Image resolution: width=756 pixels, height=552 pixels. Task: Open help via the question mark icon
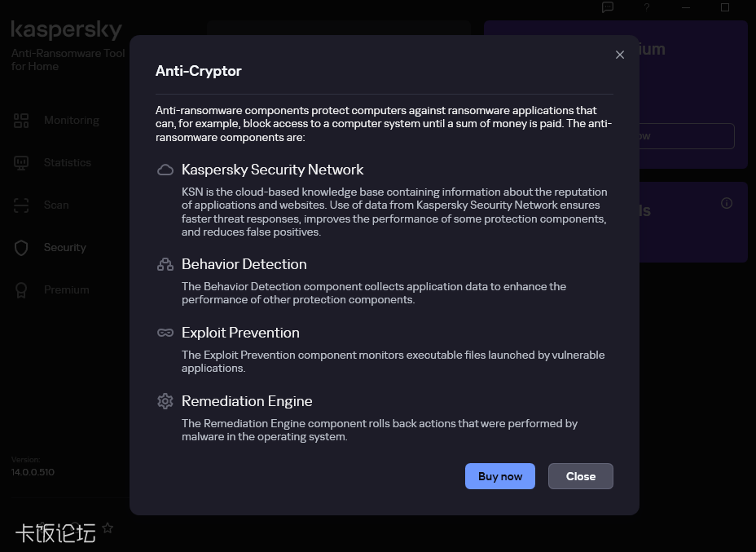tap(647, 7)
